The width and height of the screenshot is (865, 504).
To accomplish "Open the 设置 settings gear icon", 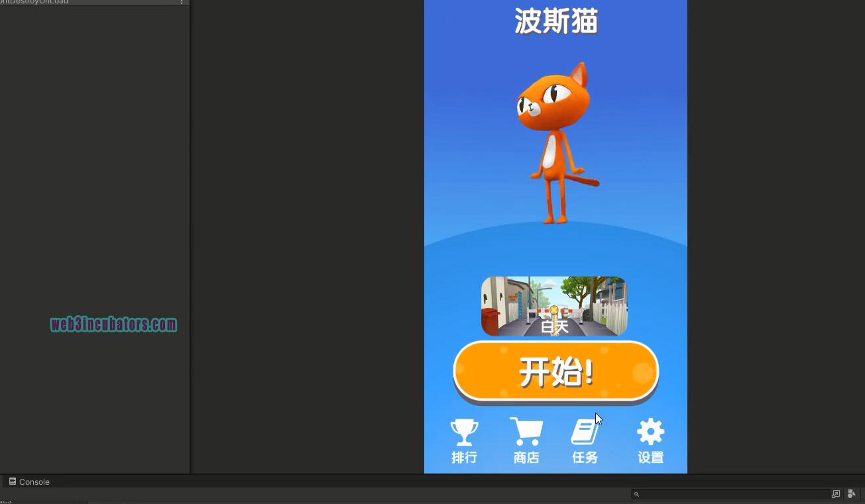I will pyautogui.click(x=650, y=430).
